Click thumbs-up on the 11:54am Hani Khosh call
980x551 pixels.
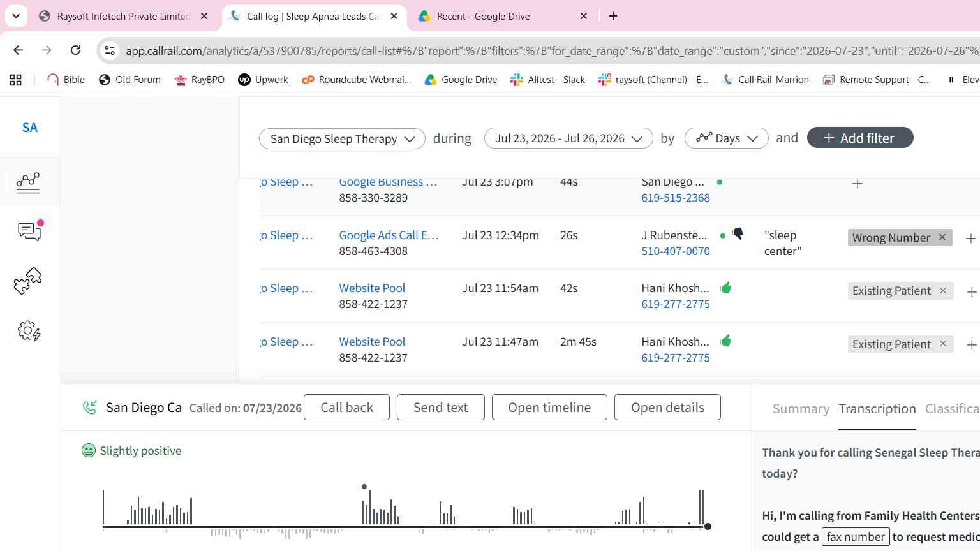[725, 288]
